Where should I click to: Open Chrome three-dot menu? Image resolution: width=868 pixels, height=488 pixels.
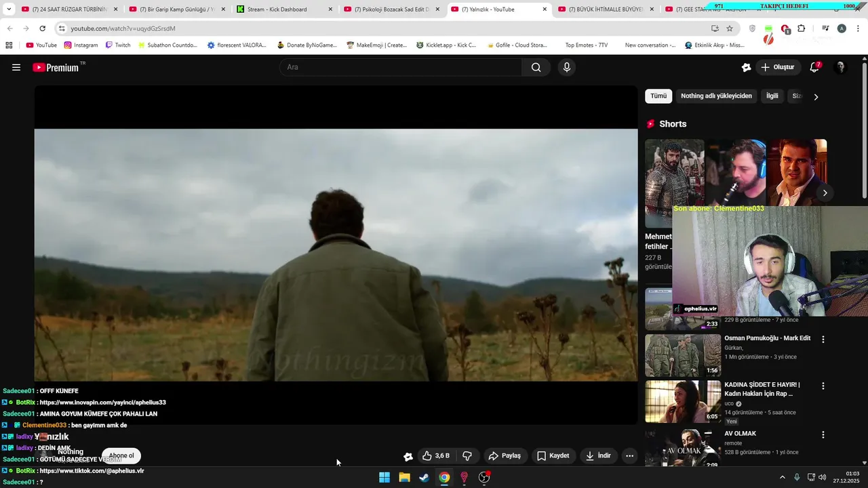click(859, 28)
